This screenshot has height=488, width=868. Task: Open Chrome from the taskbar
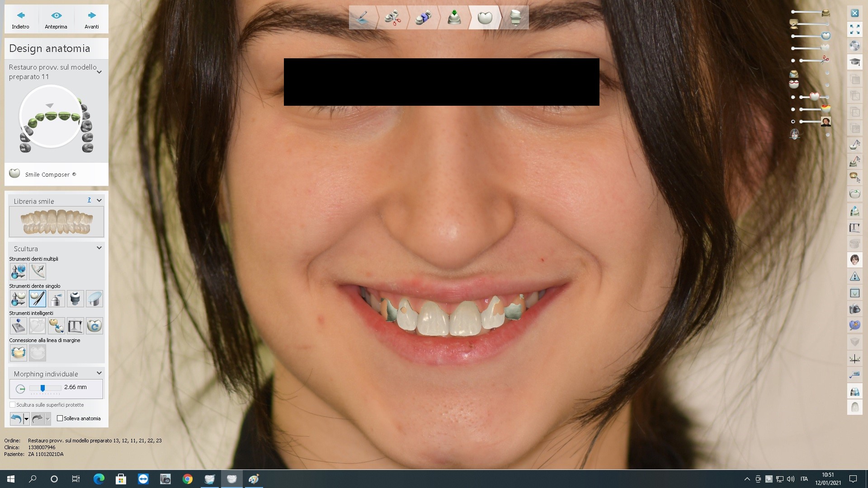click(187, 479)
